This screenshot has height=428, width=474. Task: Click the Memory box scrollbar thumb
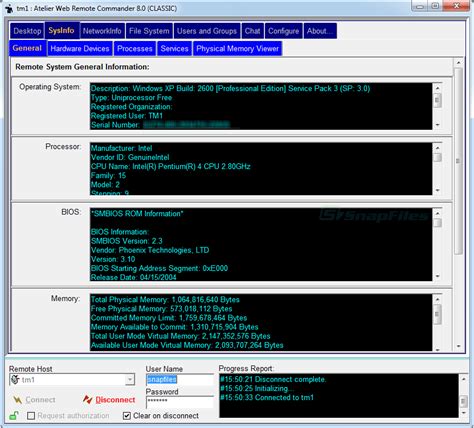click(x=438, y=315)
